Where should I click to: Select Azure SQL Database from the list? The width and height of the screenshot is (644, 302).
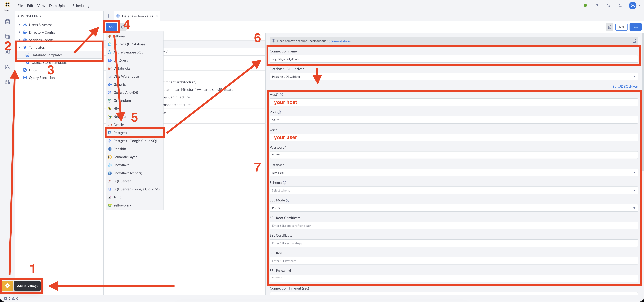pos(134,44)
